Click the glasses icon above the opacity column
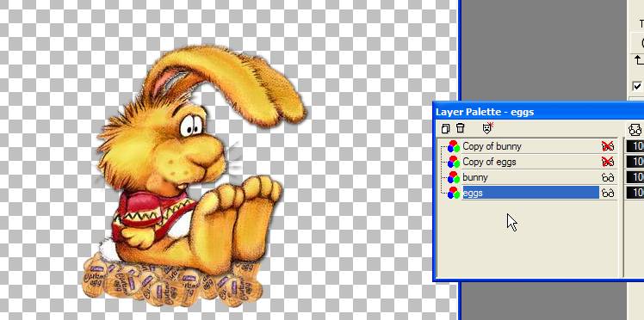 [635, 130]
